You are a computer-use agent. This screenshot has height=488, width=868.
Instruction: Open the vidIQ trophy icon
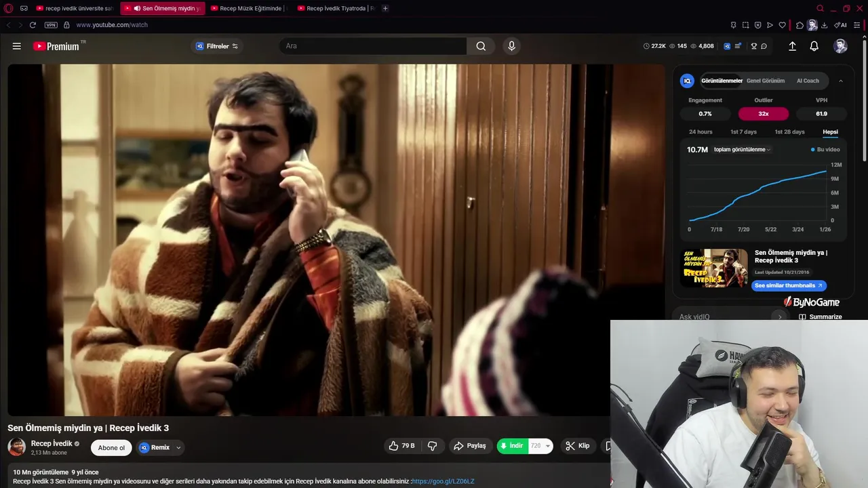753,46
